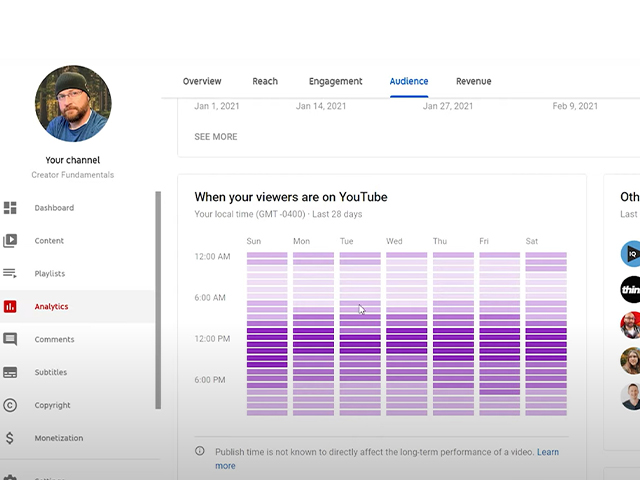Viewport: 640px width, 480px height.
Task: Click the Playlists list icon
Action: (x=10, y=273)
